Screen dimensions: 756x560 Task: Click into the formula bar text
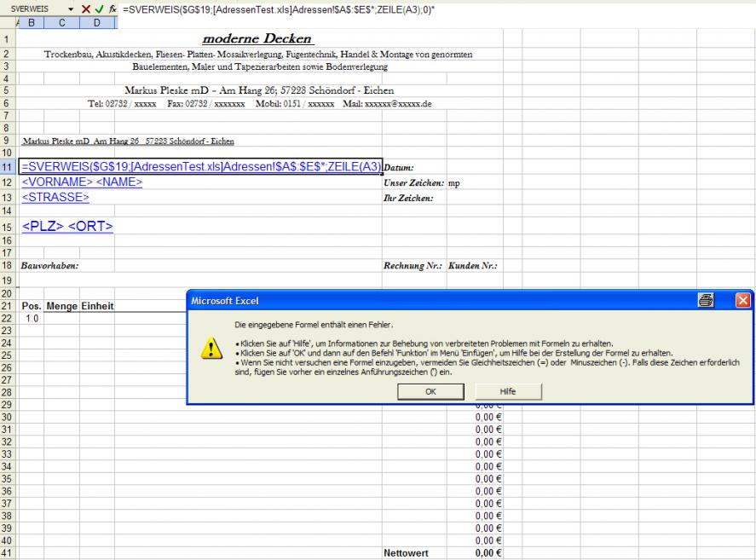pos(279,9)
